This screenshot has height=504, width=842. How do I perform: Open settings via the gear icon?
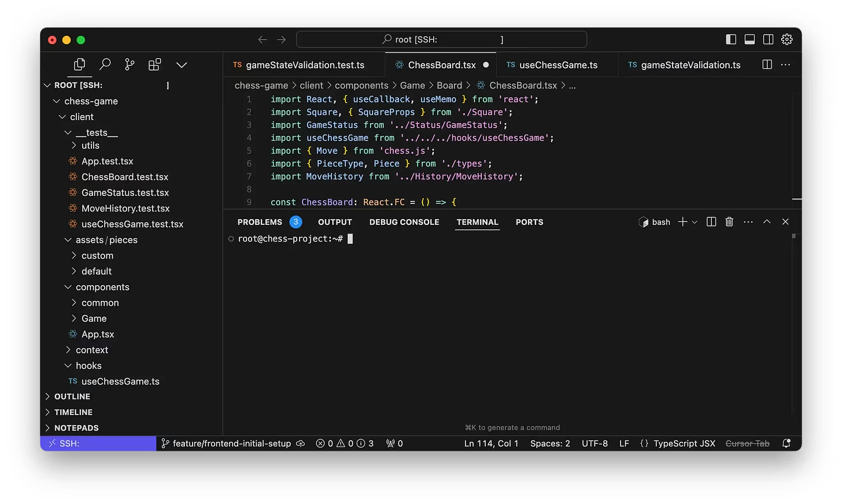[786, 39]
